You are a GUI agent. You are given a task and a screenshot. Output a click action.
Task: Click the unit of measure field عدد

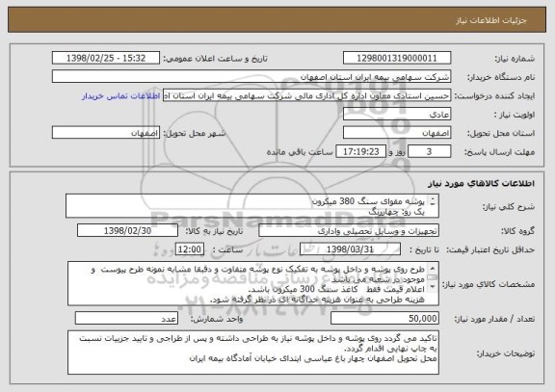point(126,319)
